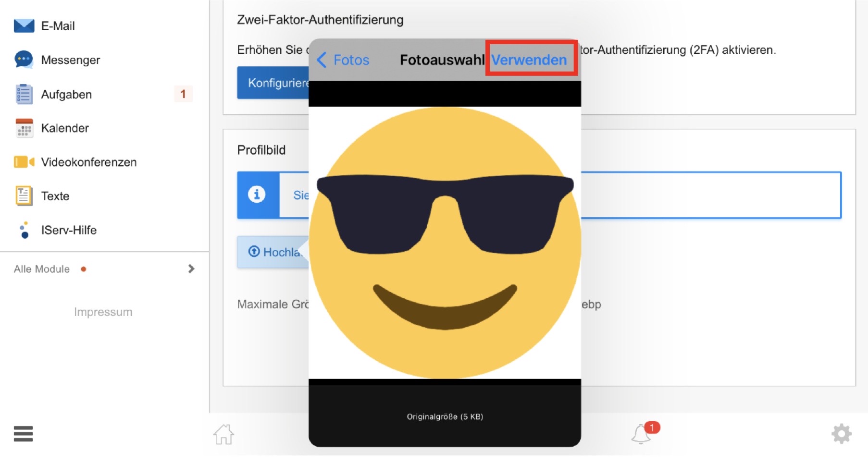Click the Hochladen upload button
The image size is (868, 464).
pos(273,252)
